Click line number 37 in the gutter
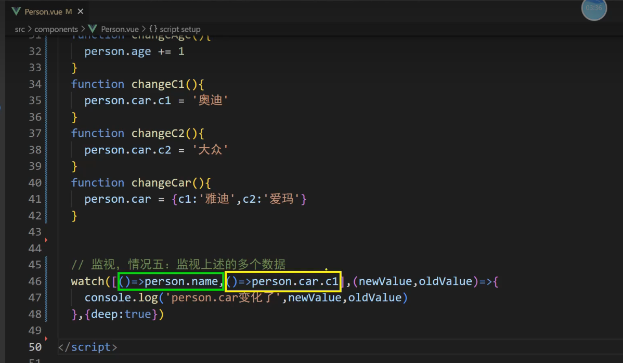Image resolution: width=623 pixels, height=364 pixels. (x=35, y=133)
